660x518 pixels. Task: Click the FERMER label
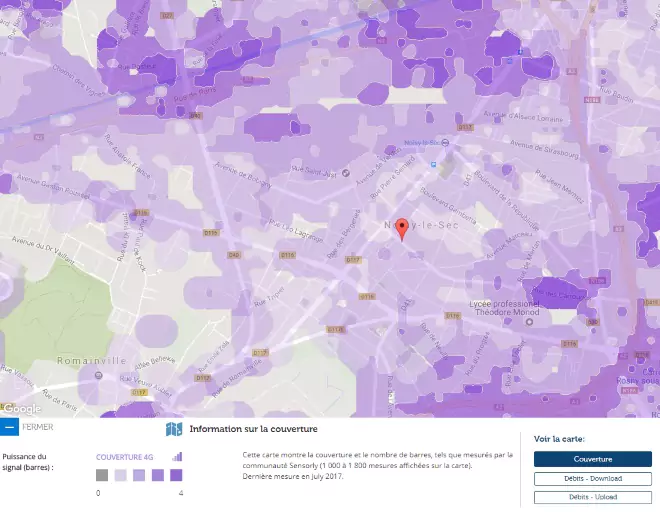pos(38,427)
